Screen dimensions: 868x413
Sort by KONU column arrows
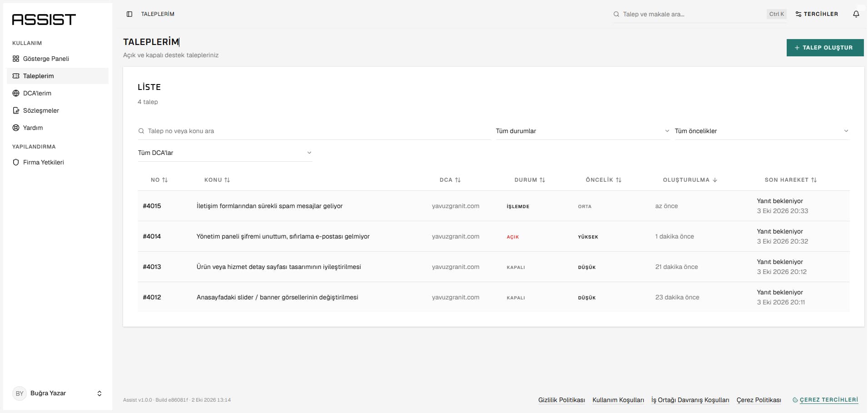227,180
